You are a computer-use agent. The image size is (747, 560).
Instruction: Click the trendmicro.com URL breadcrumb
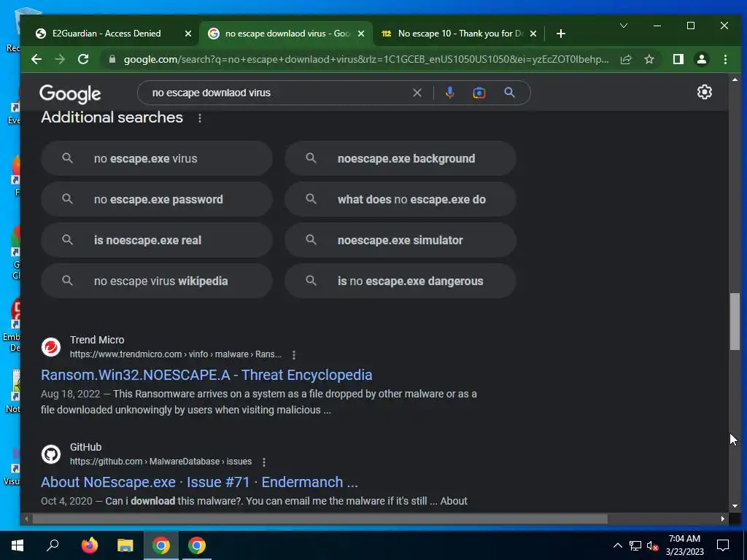pyautogui.click(x=175, y=354)
